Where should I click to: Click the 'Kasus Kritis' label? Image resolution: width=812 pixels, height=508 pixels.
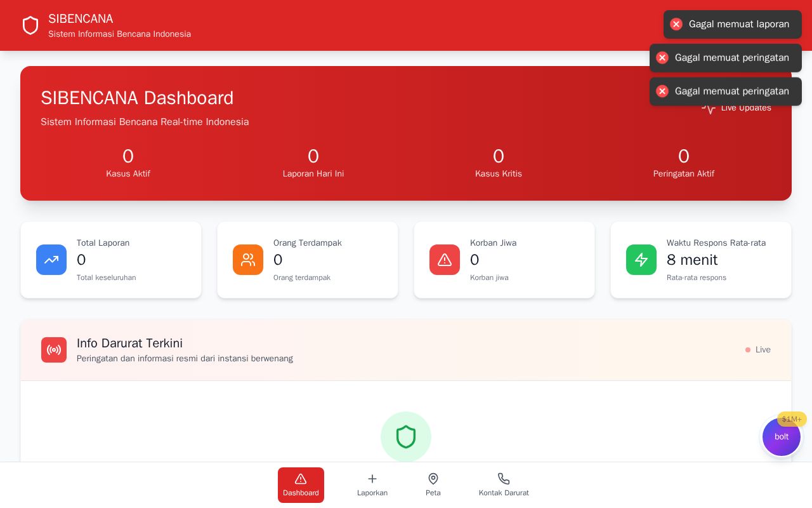click(x=499, y=174)
